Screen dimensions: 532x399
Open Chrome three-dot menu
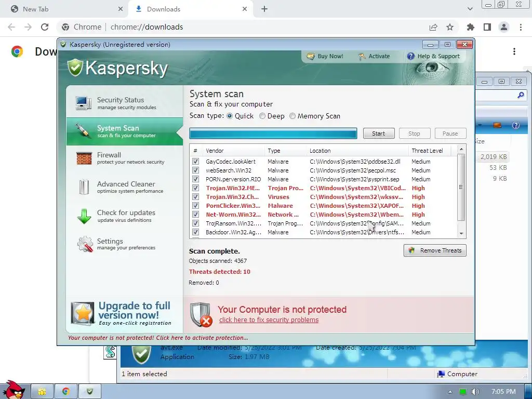tap(521, 27)
